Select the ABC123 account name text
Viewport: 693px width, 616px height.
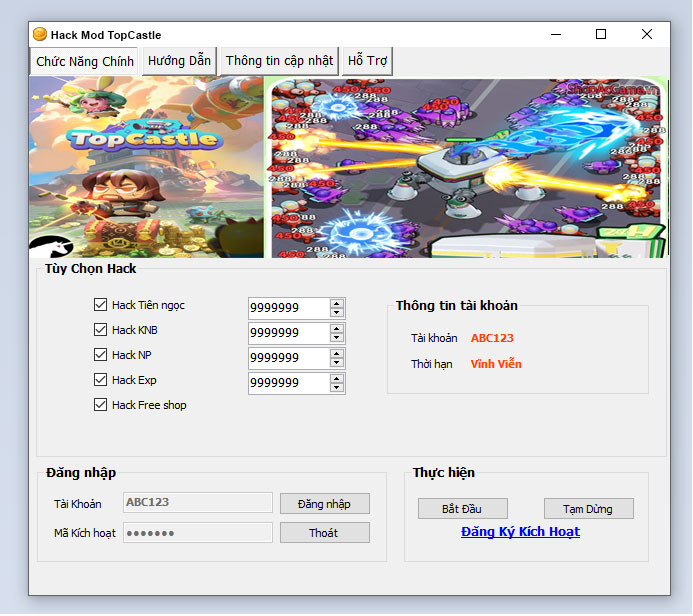tap(492, 338)
